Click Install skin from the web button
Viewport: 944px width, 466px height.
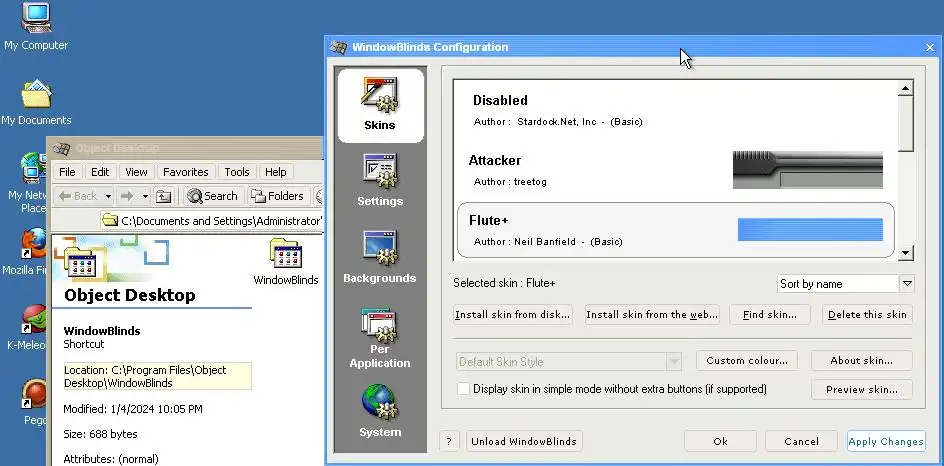coord(652,315)
